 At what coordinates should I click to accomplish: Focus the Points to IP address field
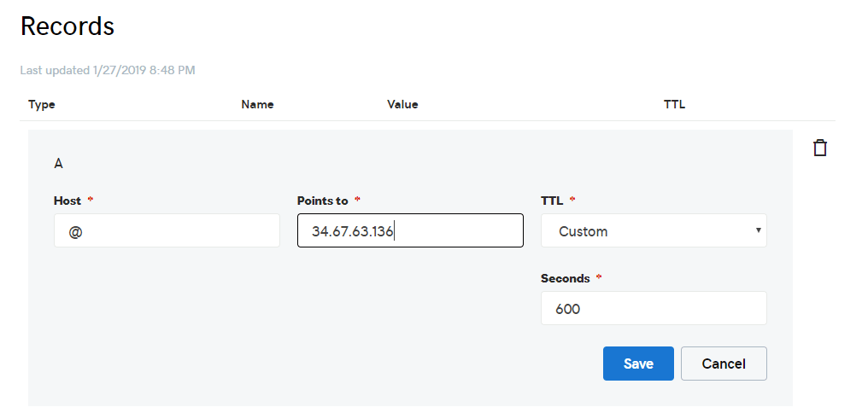(410, 231)
